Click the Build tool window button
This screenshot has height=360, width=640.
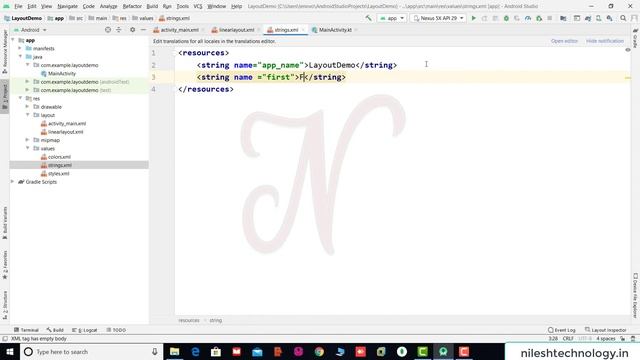pos(55,330)
